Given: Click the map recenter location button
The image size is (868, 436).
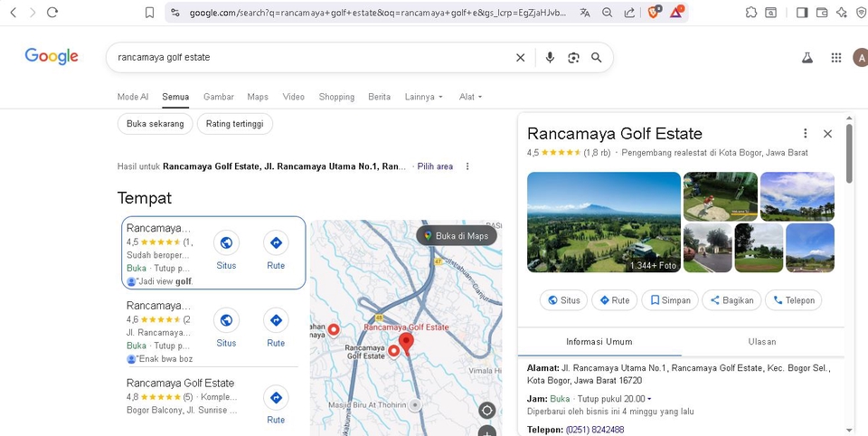Looking at the screenshot, I should point(486,410).
